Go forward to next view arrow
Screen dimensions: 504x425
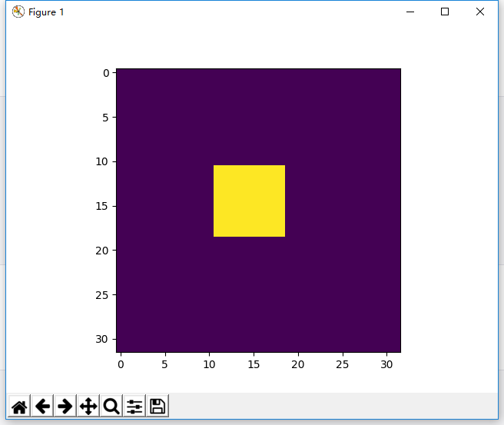pos(65,407)
